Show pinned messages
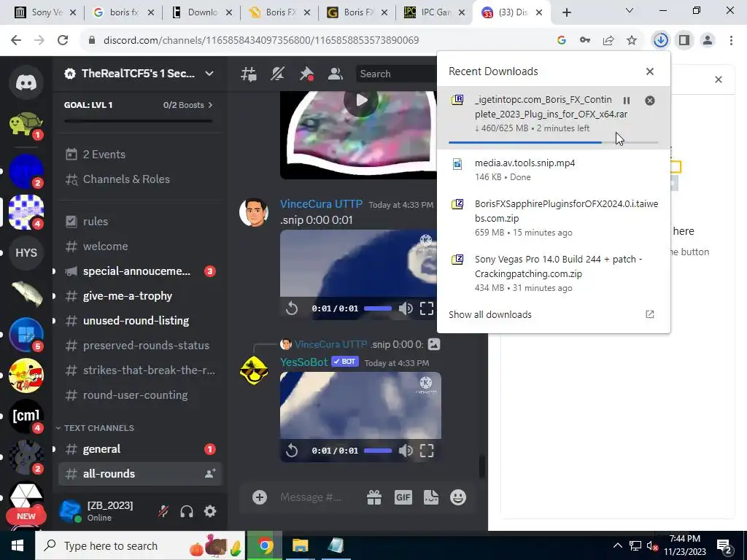Viewport: 747px width, 560px height. 306,74
